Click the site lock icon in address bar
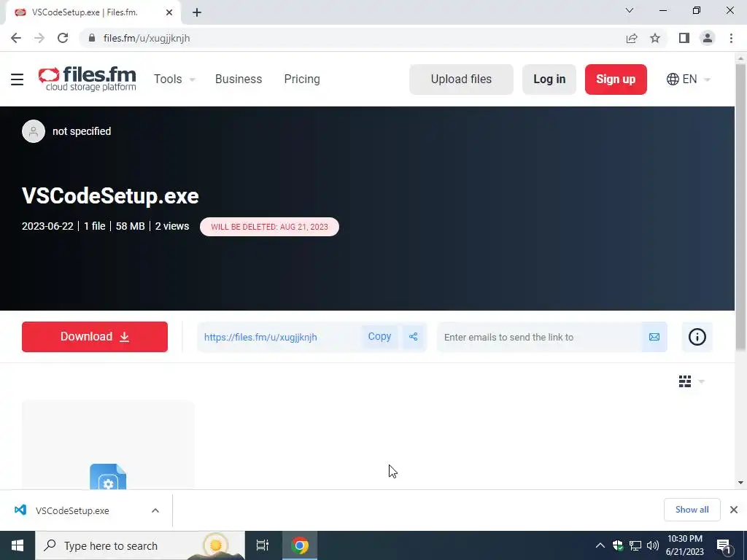Image resolution: width=747 pixels, height=560 pixels. (92, 38)
